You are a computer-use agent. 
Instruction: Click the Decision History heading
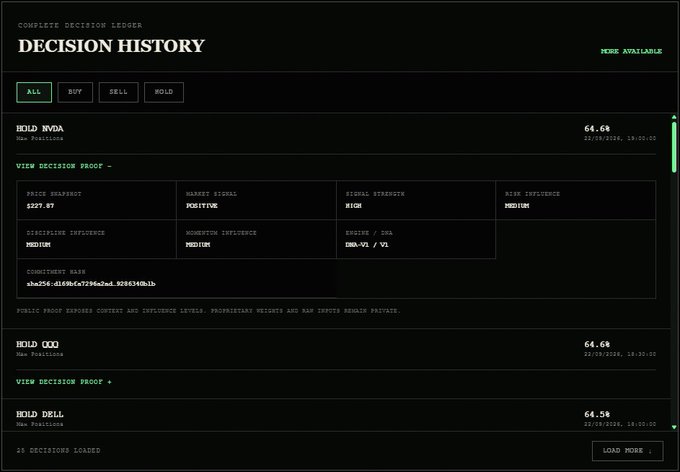(x=111, y=46)
